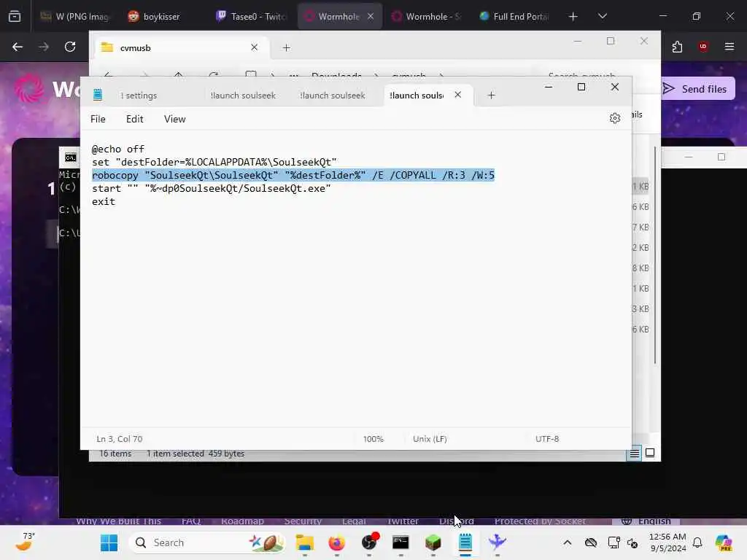Go back in the browser

pyautogui.click(x=18, y=47)
